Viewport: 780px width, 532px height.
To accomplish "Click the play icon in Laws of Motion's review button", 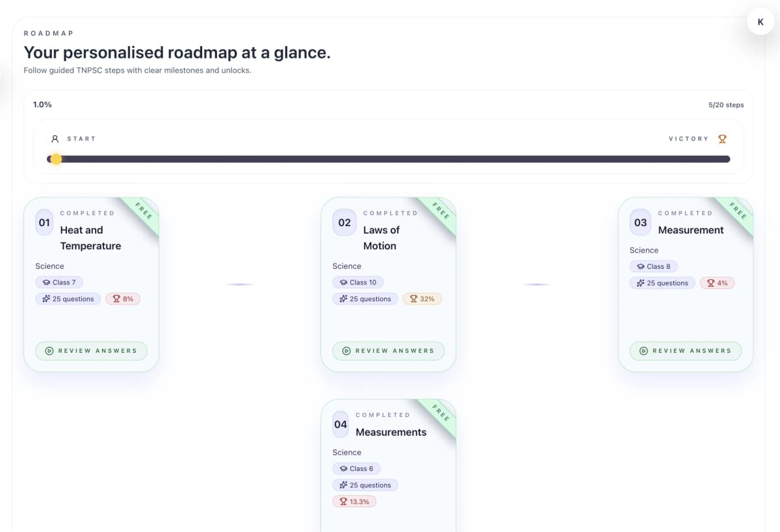I will pyautogui.click(x=346, y=351).
